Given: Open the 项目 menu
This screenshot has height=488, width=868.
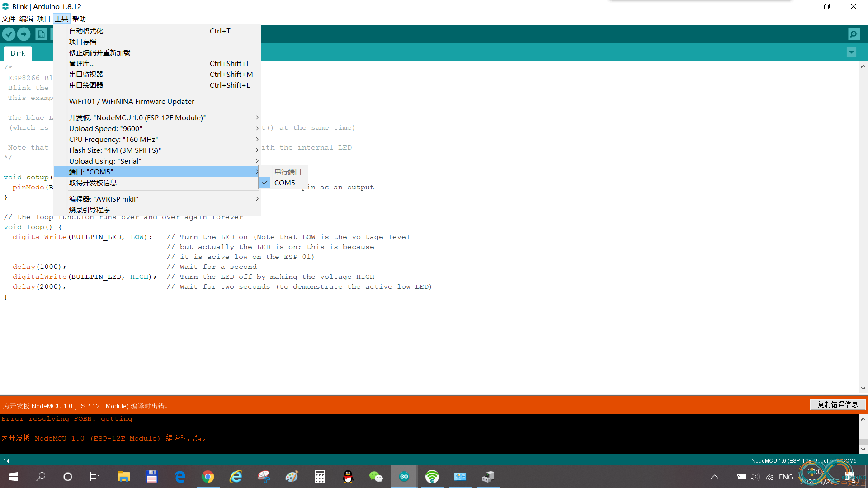Looking at the screenshot, I should click(44, 19).
